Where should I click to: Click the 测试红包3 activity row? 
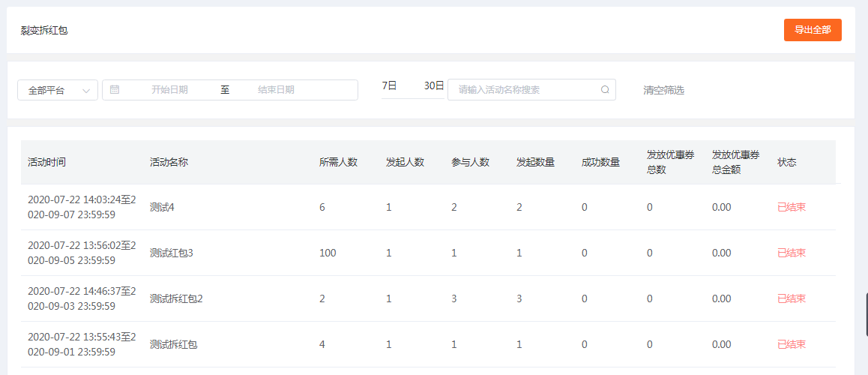click(428, 253)
